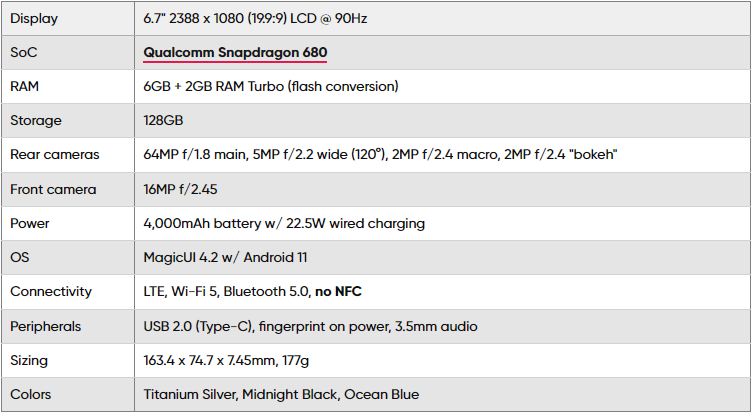Click the Front camera label cell
The image size is (754, 412).
coord(53,189)
